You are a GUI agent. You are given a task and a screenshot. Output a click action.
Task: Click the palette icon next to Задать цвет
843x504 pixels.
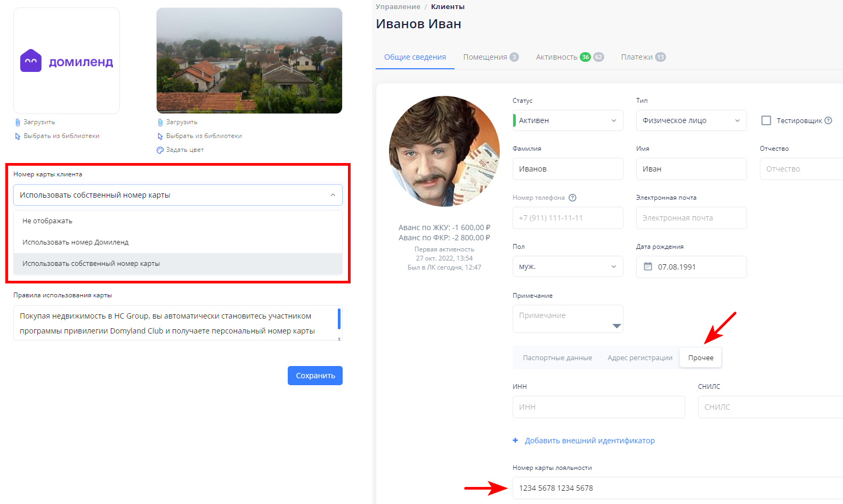160,150
